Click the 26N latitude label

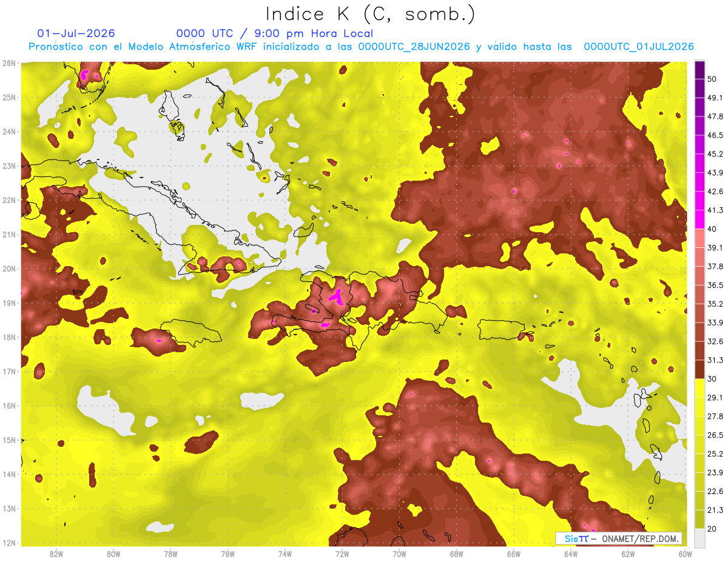tap(8, 63)
